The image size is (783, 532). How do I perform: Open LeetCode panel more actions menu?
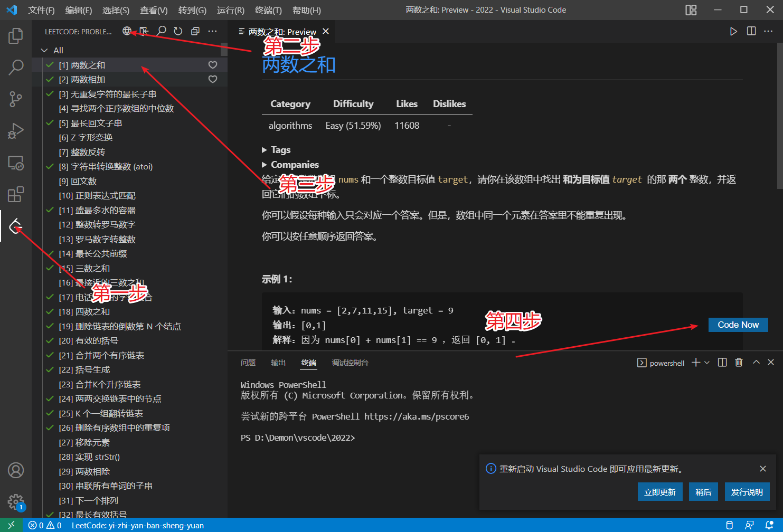tap(213, 31)
